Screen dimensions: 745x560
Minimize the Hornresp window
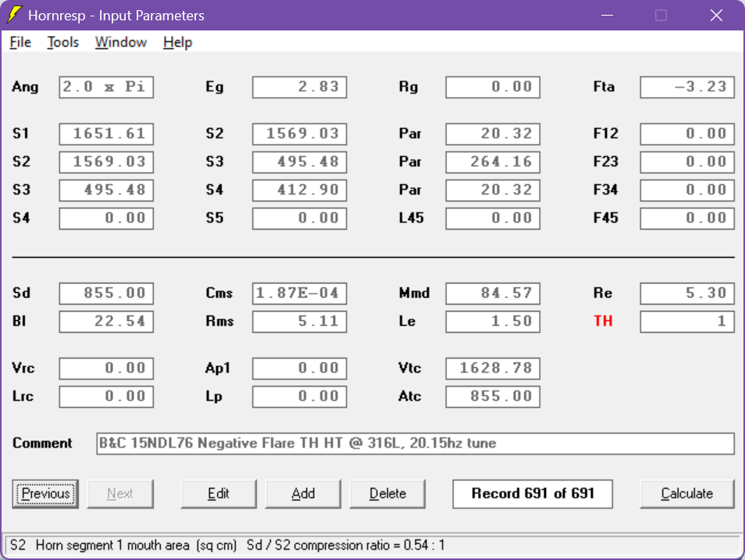click(607, 15)
